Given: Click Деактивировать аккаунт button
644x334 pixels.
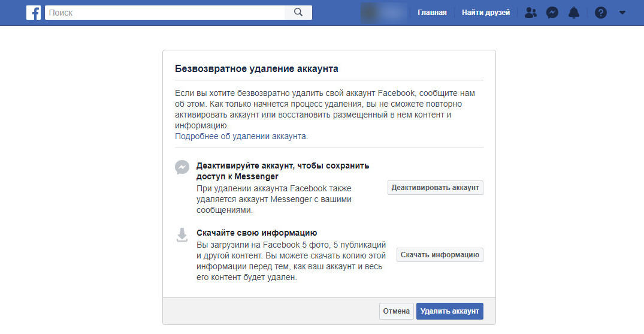Looking at the screenshot, I should [x=436, y=188].
